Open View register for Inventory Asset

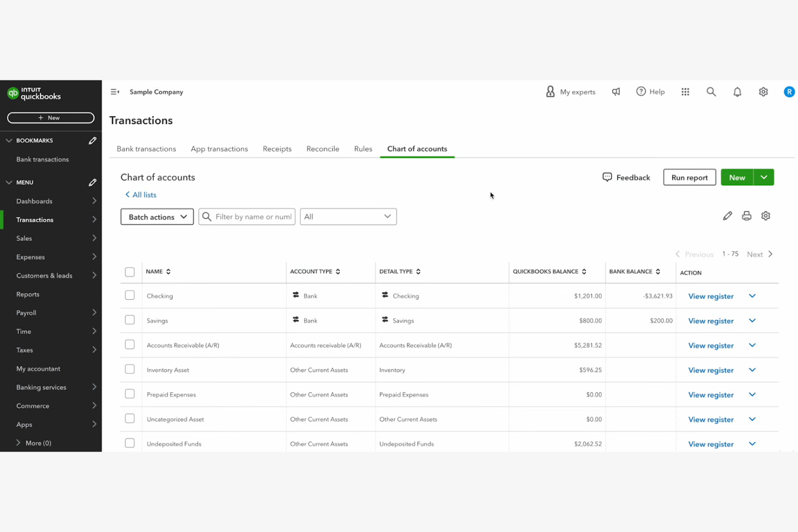pyautogui.click(x=711, y=370)
